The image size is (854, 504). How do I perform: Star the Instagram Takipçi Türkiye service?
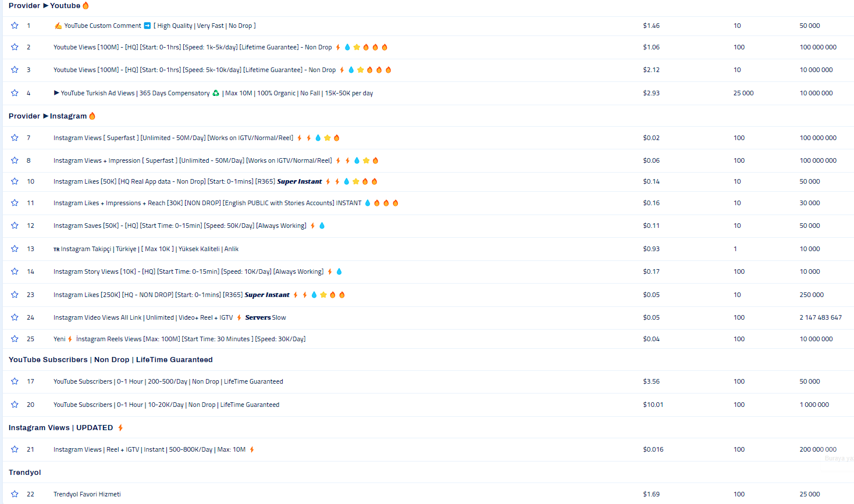pyautogui.click(x=15, y=249)
